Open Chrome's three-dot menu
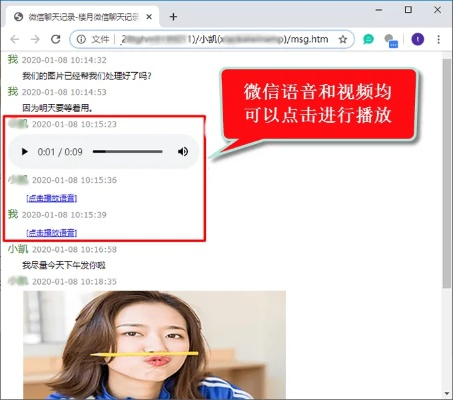The height and width of the screenshot is (400, 453). tap(439, 39)
